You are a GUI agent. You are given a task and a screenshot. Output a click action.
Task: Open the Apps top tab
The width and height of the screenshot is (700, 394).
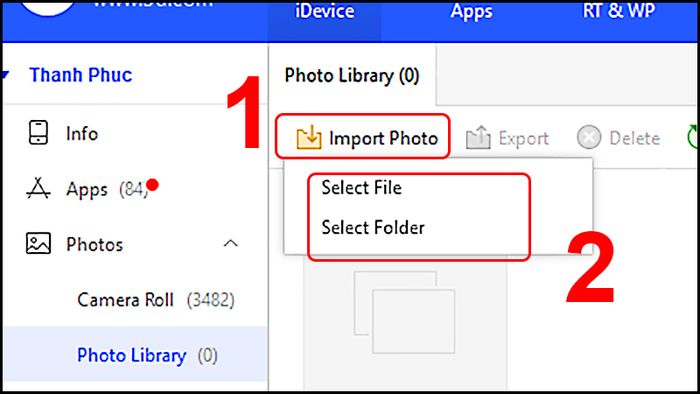click(x=471, y=12)
